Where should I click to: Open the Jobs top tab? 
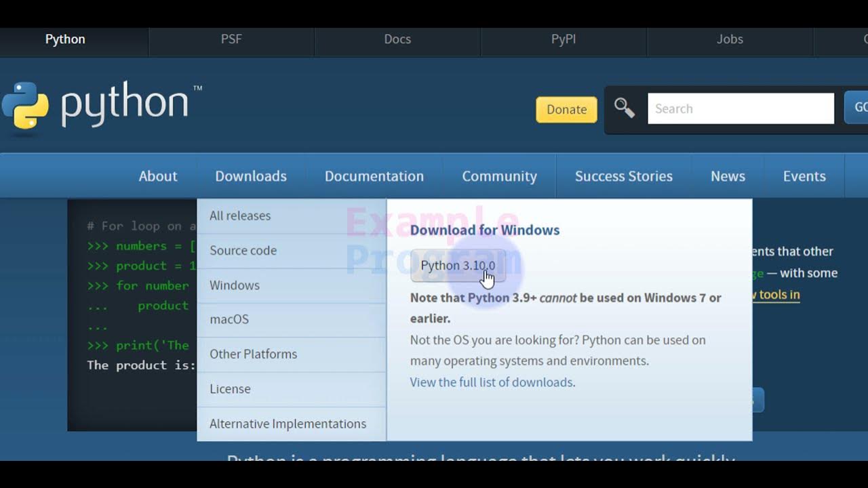730,39
